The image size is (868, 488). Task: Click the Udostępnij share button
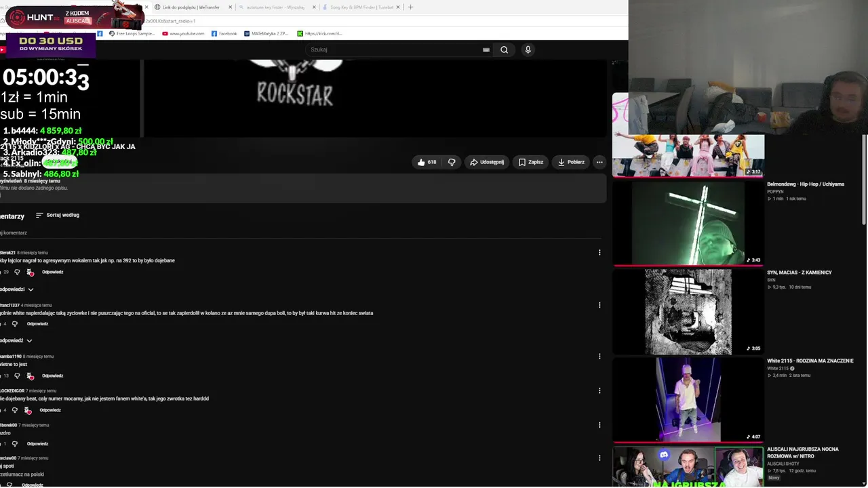(x=487, y=162)
